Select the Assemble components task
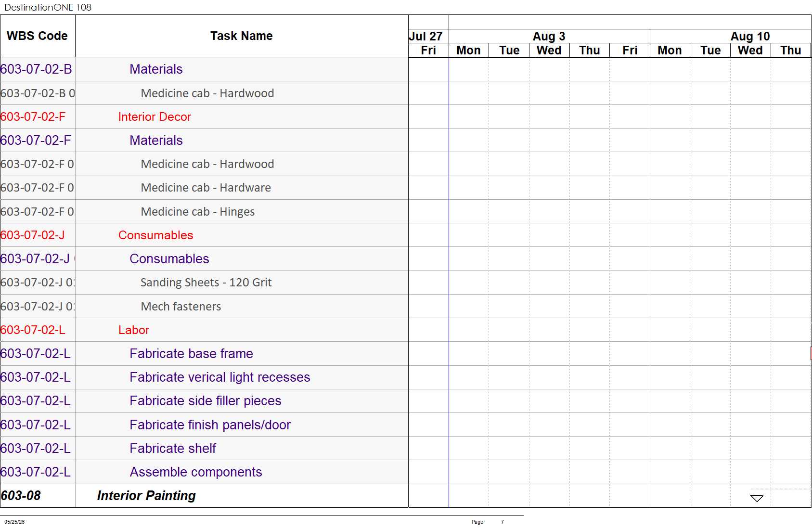The width and height of the screenshot is (812, 528). 195,472
